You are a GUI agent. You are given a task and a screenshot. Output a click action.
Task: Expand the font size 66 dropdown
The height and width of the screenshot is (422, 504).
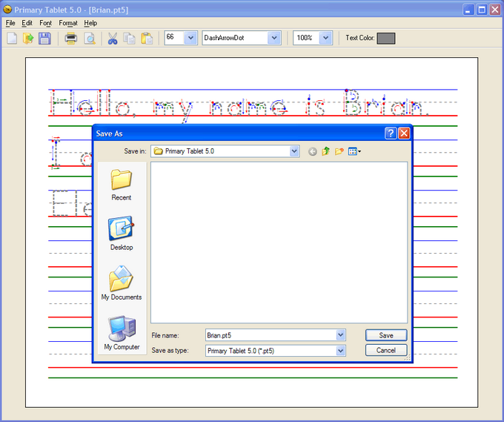(190, 38)
